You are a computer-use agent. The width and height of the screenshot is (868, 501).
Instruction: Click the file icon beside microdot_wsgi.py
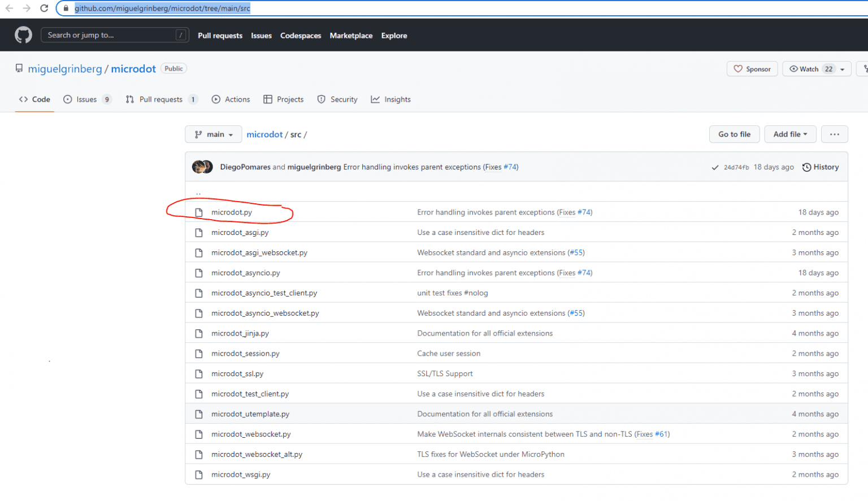(199, 475)
